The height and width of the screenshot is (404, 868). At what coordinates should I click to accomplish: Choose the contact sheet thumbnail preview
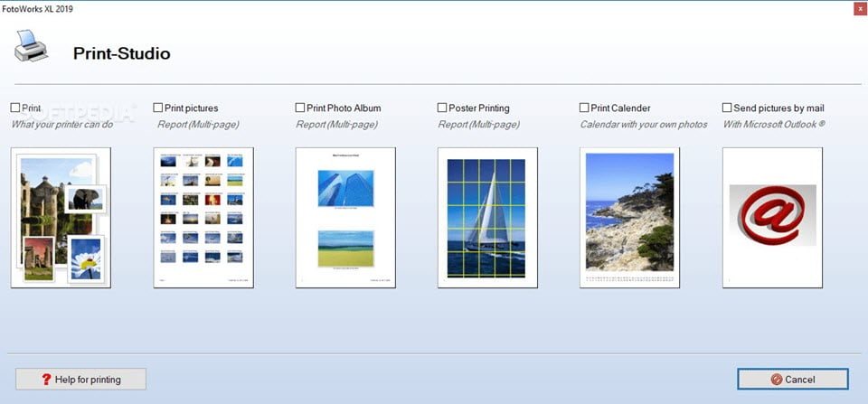(203, 218)
